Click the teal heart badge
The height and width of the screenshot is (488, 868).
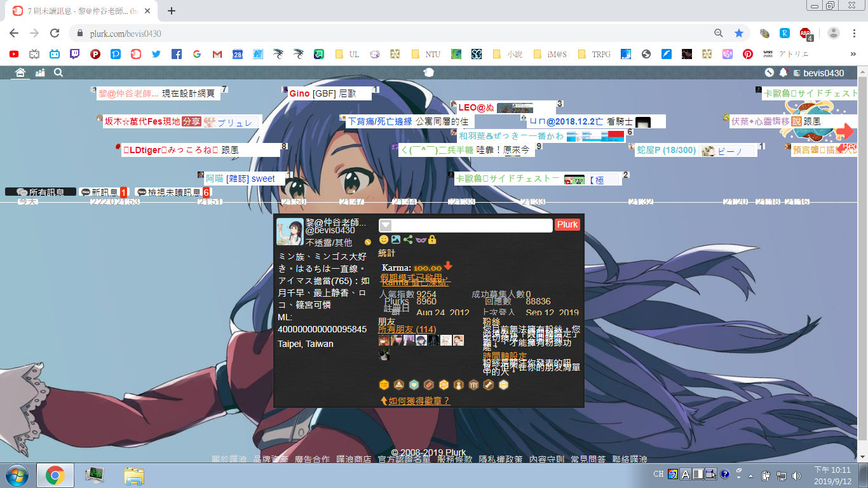pos(414,384)
